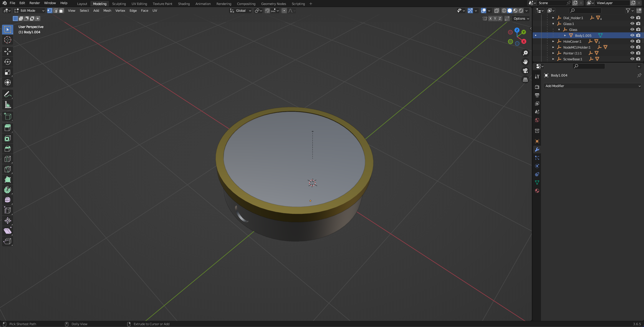Select the Loop Cut tool

(8, 159)
